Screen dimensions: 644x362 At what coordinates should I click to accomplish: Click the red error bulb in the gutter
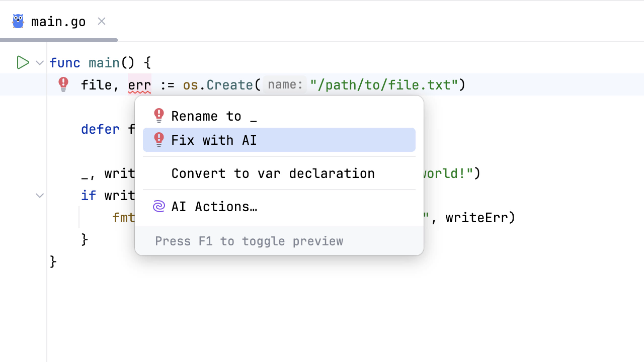(x=63, y=84)
